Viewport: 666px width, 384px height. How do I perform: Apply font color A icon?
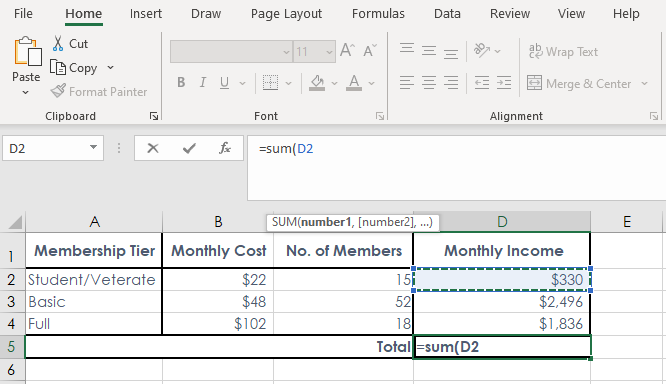353,83
